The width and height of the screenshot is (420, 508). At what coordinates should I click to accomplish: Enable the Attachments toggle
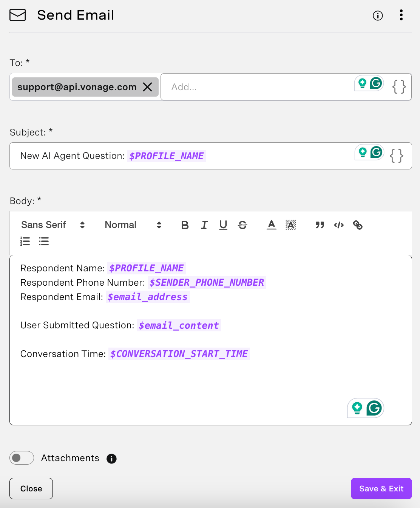pyautogui.click(x=22, y=458)
